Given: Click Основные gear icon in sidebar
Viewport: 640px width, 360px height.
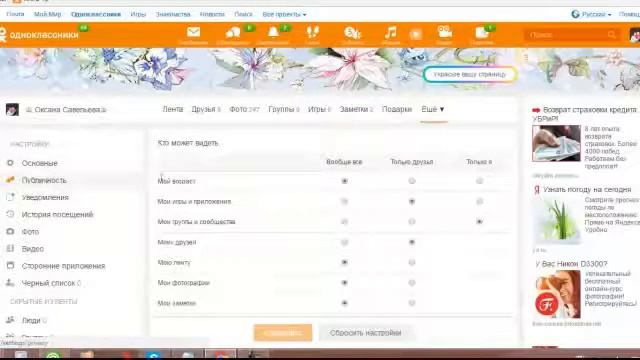Looking at the screenshot, I should [10, 163].
